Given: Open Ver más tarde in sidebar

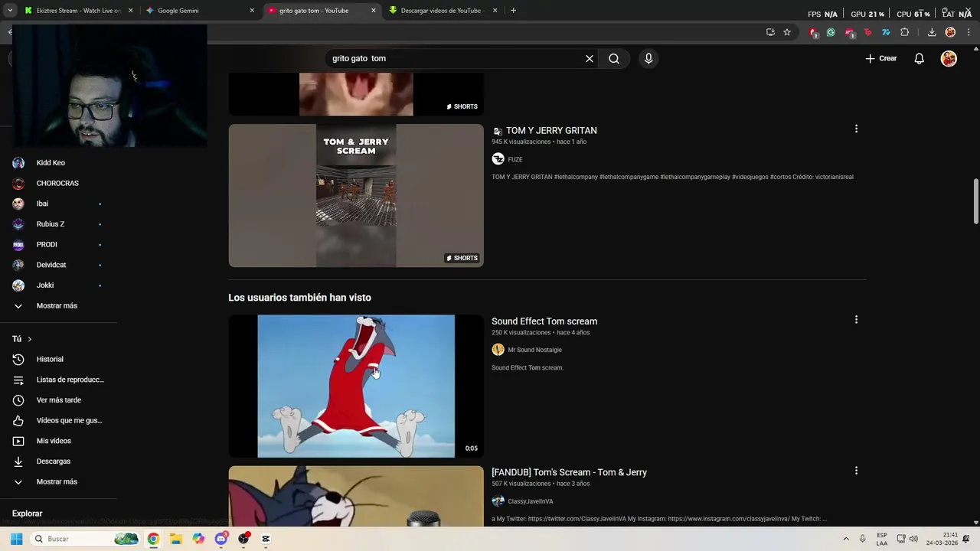Looking at the screenshot, I should [x=58, y=400].
